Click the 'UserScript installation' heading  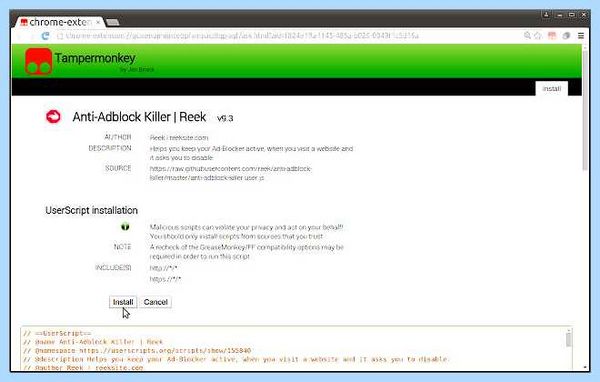[91, 211]
